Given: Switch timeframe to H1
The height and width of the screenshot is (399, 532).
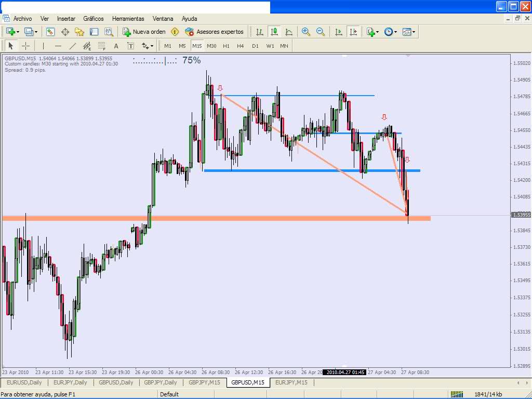Looking at the screenshot, I should 226,46.
